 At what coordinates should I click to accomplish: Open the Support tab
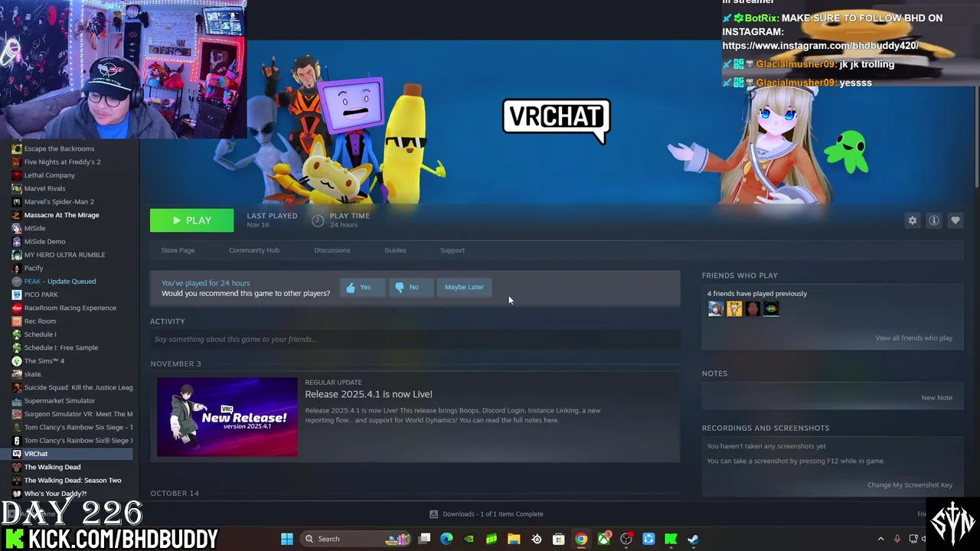[452, 250]
